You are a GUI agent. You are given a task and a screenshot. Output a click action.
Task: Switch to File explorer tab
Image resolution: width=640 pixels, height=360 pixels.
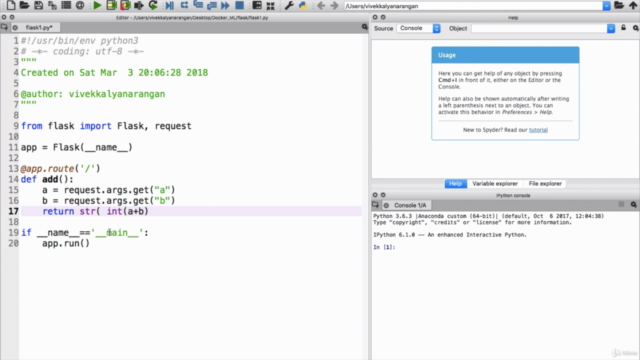[x=545, y=184]
